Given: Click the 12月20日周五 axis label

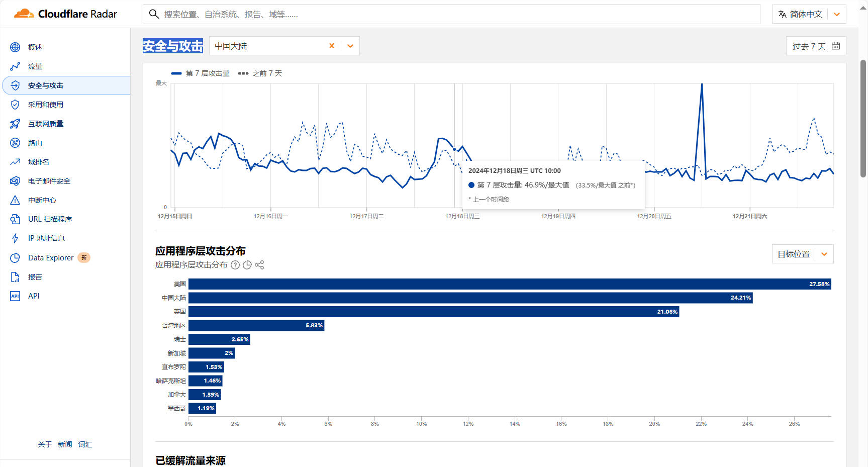Looking at the screenshot, I should click(x=654, y=216).
